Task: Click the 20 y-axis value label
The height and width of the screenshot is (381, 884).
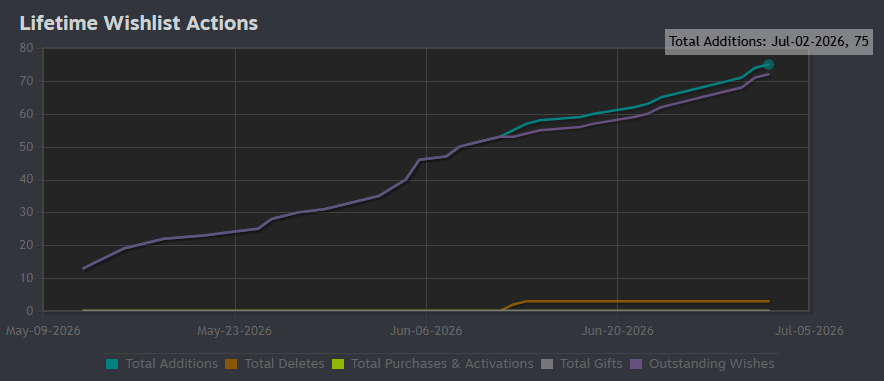Action: [27, 246]
